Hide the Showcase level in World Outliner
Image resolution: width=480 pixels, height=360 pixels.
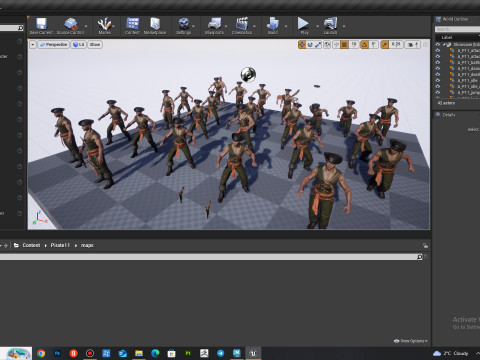(x=438, y=44)
